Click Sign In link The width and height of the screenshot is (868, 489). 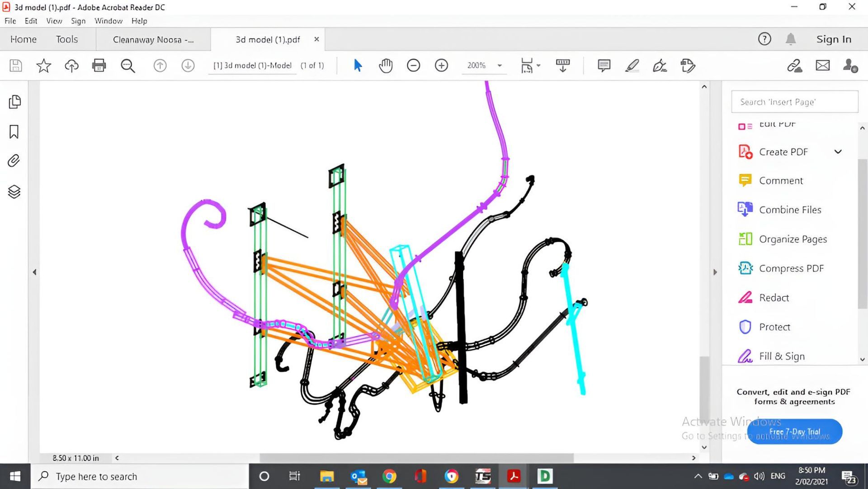(x=834, y=39)
